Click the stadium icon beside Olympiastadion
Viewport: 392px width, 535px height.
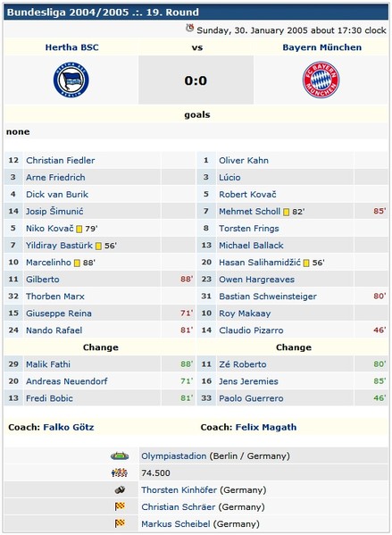[120, 456]
